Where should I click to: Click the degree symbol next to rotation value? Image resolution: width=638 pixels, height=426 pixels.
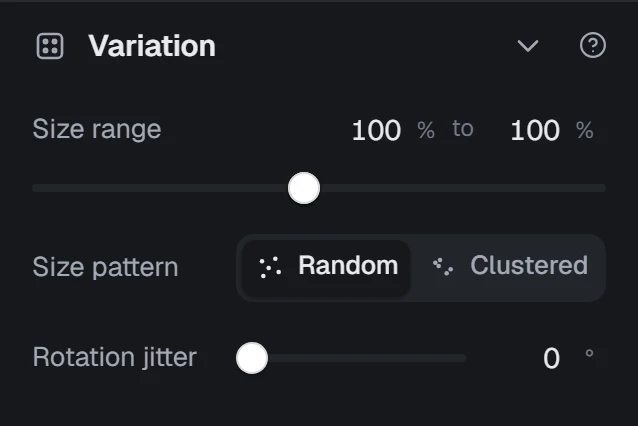coord(589,353)
